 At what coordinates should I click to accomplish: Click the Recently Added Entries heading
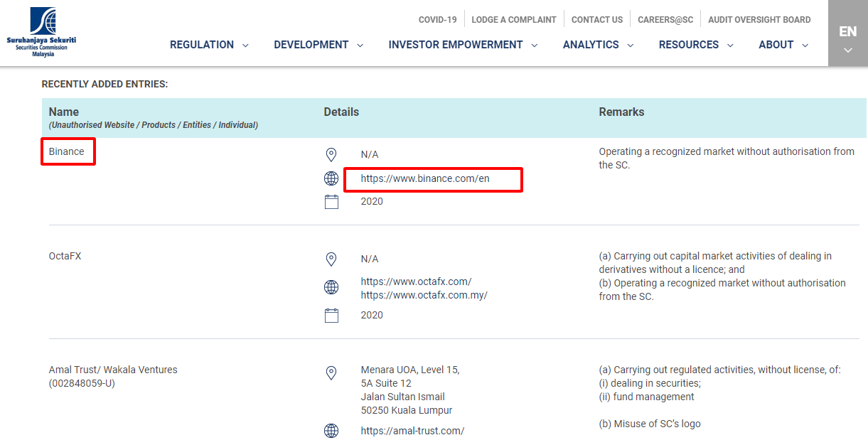coord(105,84)
